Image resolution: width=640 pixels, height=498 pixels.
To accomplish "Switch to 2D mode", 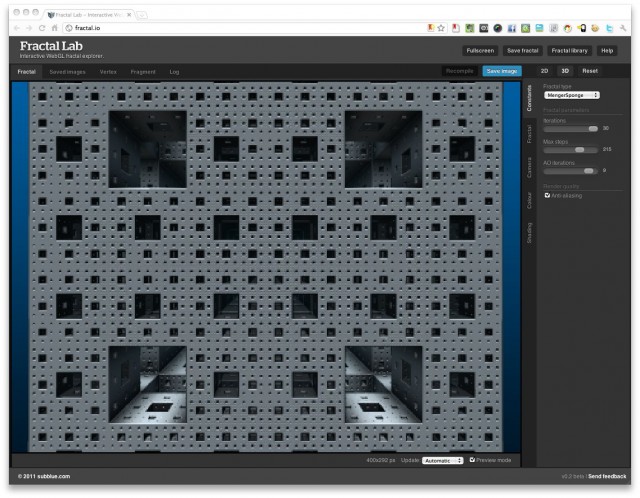I will coord(544,71).
